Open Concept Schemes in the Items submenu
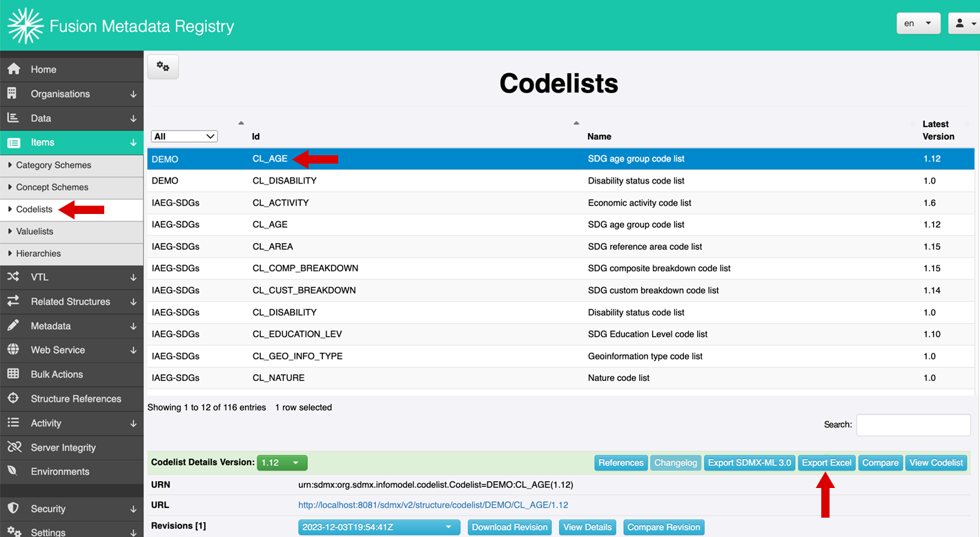The width and height of the screenshot is (980, 537). click(x=52, y=187)
